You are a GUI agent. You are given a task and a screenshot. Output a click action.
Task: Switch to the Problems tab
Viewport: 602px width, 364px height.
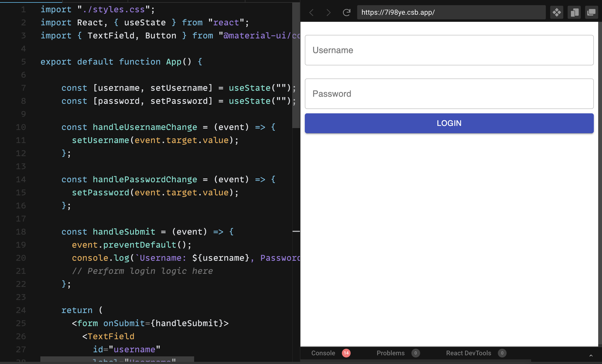[x=390, y=353]
